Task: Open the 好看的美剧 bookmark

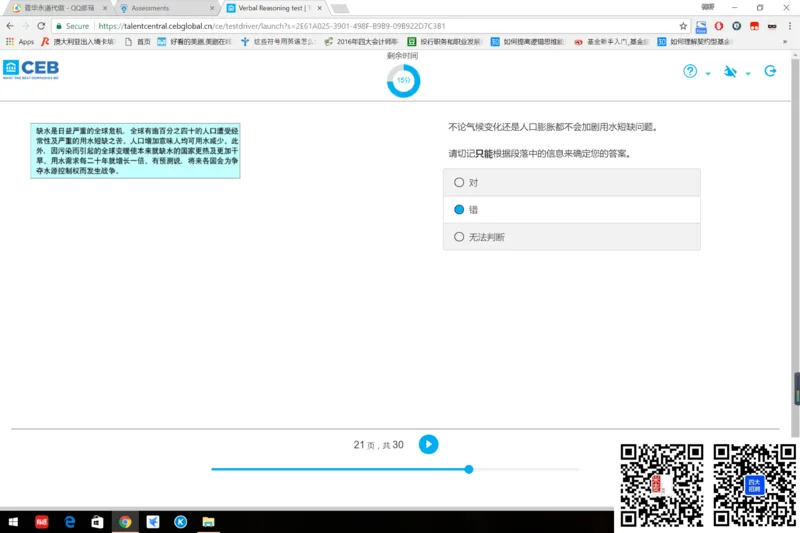Action: coord(194,42)
